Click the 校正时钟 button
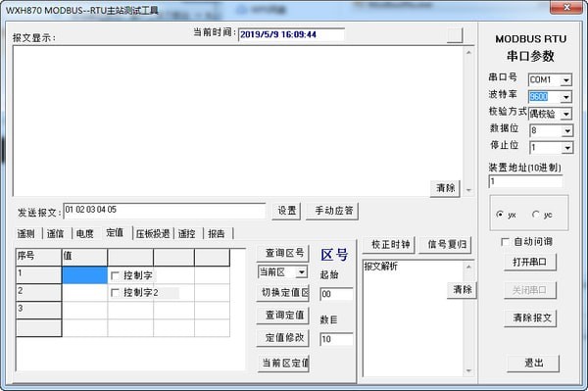588x391 pixels. (x=389, y=245)
